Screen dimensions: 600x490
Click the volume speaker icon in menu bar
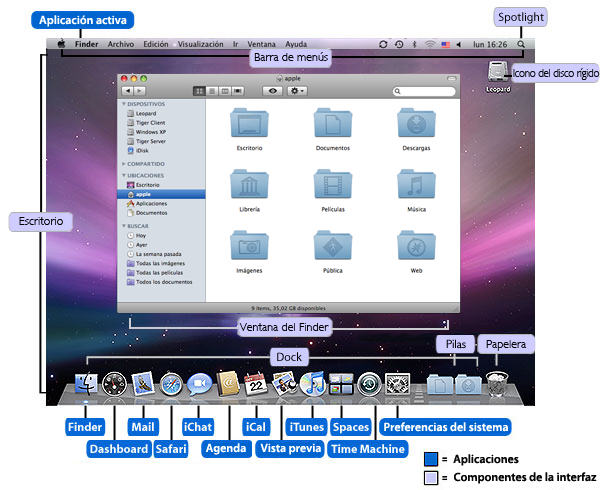point(458,44)
